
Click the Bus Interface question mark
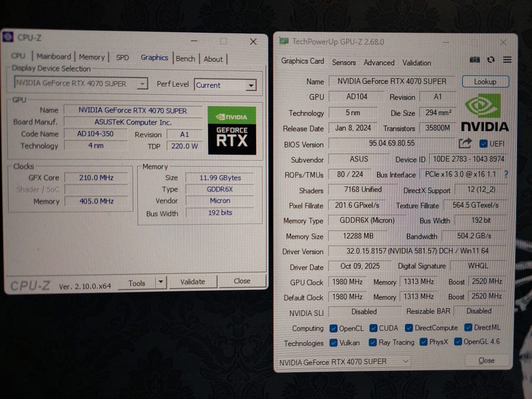click(506, 175)
